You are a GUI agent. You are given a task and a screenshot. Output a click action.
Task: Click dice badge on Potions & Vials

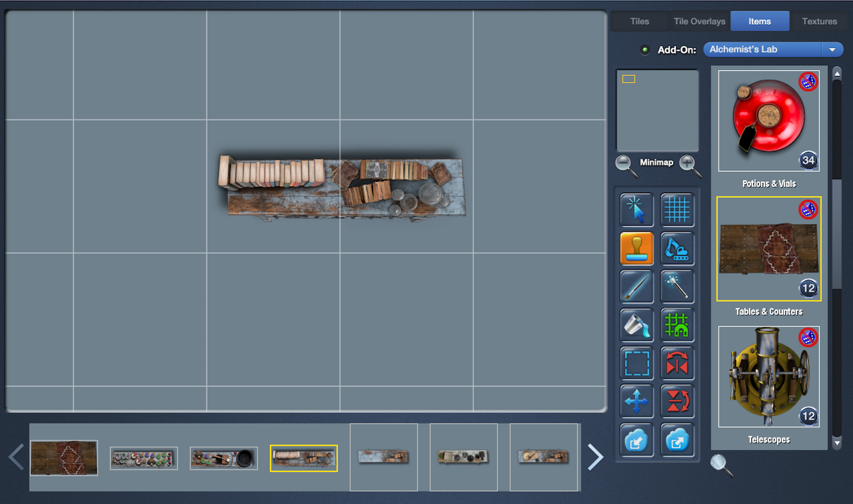click(808, 82)
